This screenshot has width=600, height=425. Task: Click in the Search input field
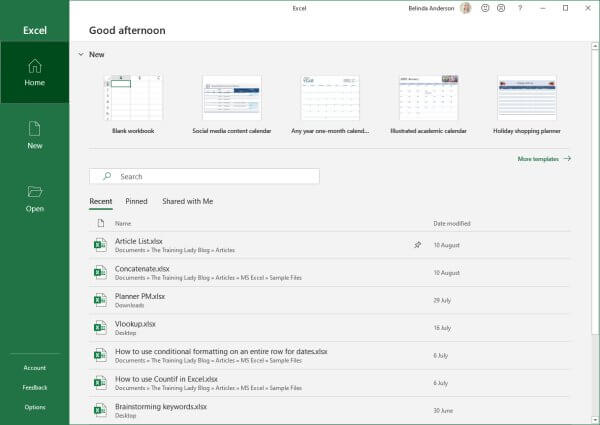204,176
